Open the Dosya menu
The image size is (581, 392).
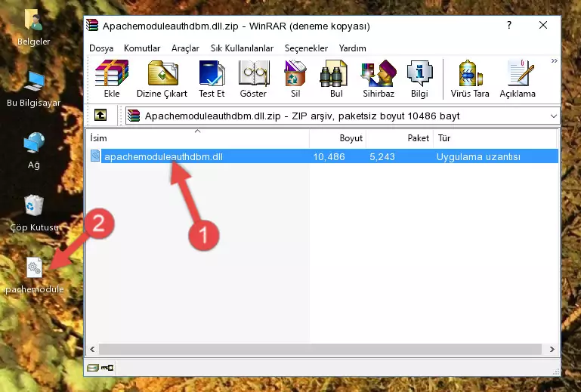[101, 48]
